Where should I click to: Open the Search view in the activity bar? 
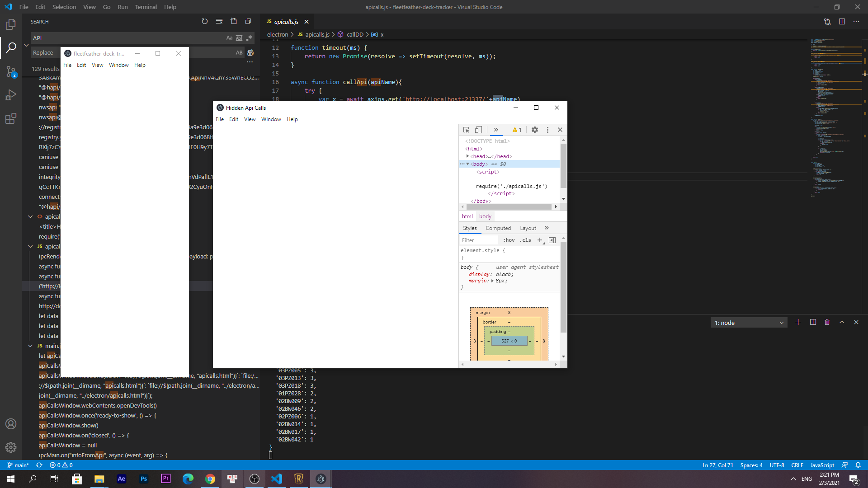(11, 47)
